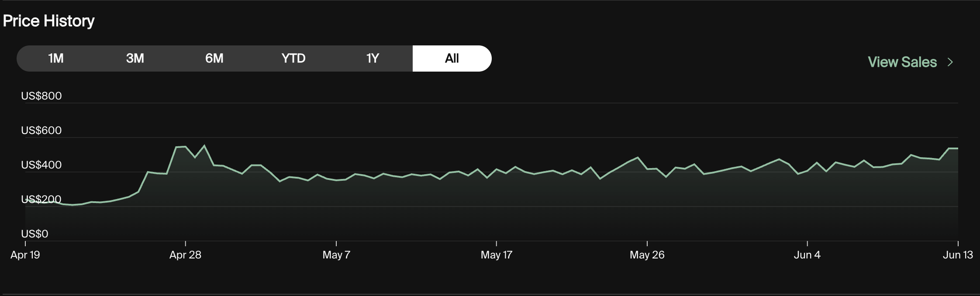The image size is (980, 296).
Task: Click the May 26 date label
Action: tap(647, 255)
